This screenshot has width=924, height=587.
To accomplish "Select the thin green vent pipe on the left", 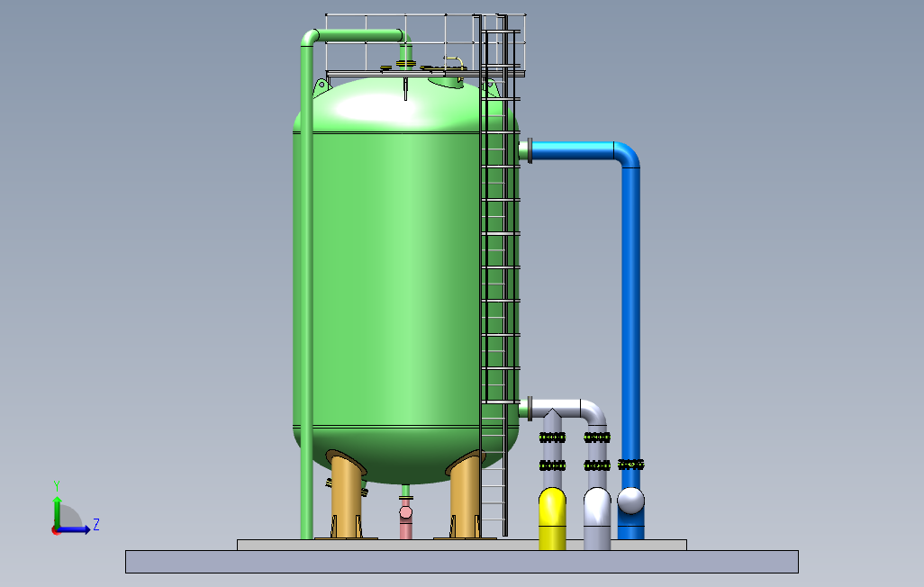I will click(x=306, y=289).
